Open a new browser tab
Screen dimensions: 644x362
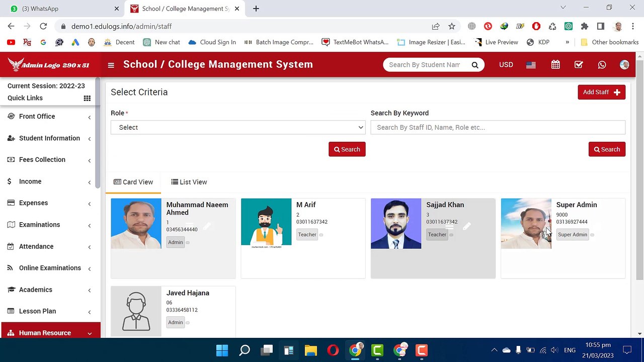[x=256, y=9]
